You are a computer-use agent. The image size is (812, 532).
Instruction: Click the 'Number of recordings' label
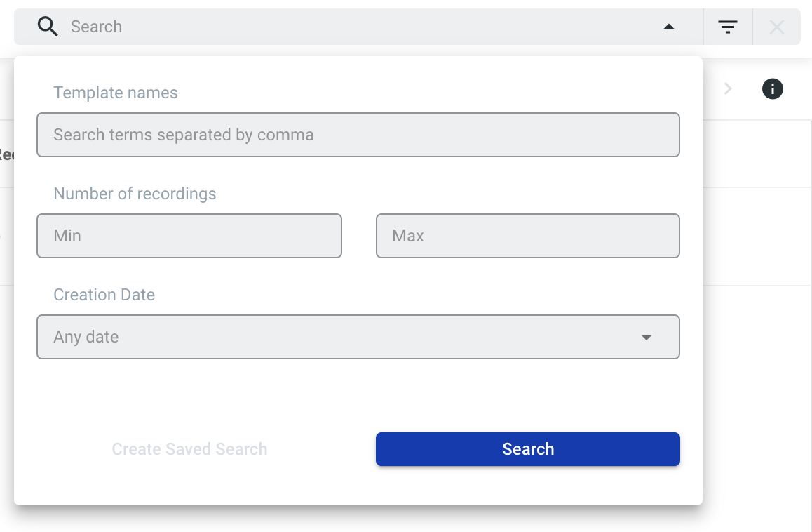(x=135, y=194)
